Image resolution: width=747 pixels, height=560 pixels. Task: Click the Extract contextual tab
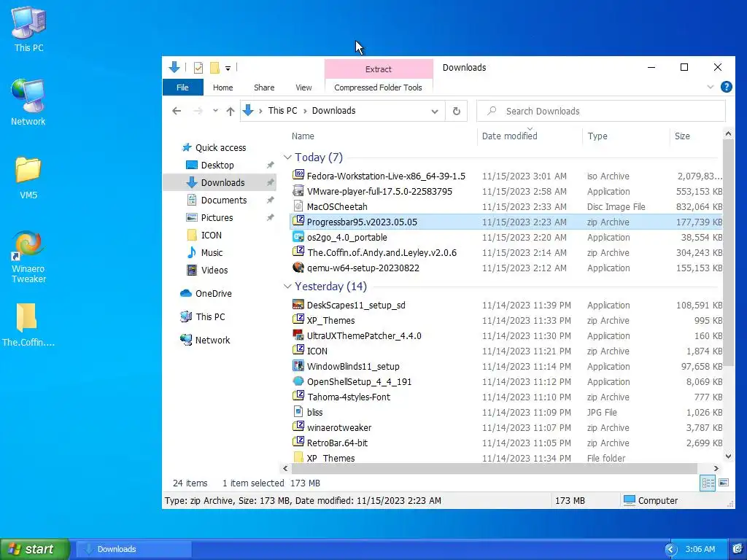(x=379, y=69)
